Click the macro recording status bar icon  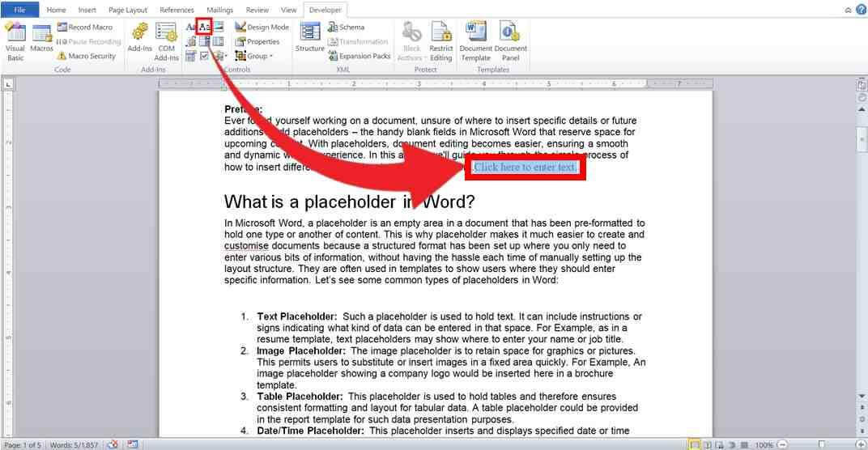coord(132,444)
